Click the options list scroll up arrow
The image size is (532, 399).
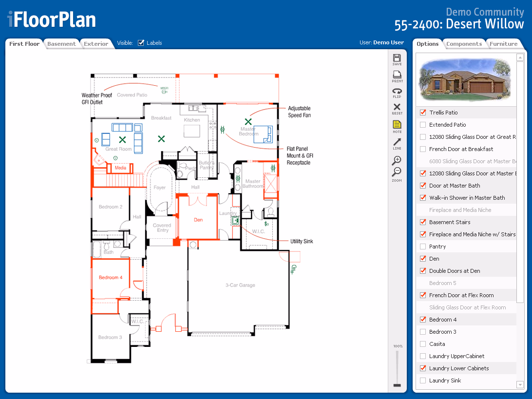(520, 57)
